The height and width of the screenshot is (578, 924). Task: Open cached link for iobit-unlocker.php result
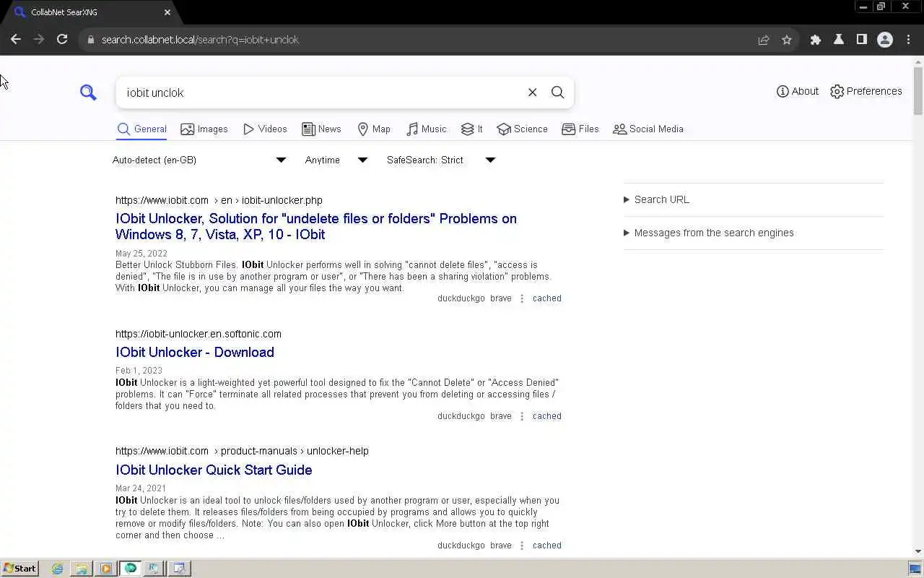click(546, 298)
